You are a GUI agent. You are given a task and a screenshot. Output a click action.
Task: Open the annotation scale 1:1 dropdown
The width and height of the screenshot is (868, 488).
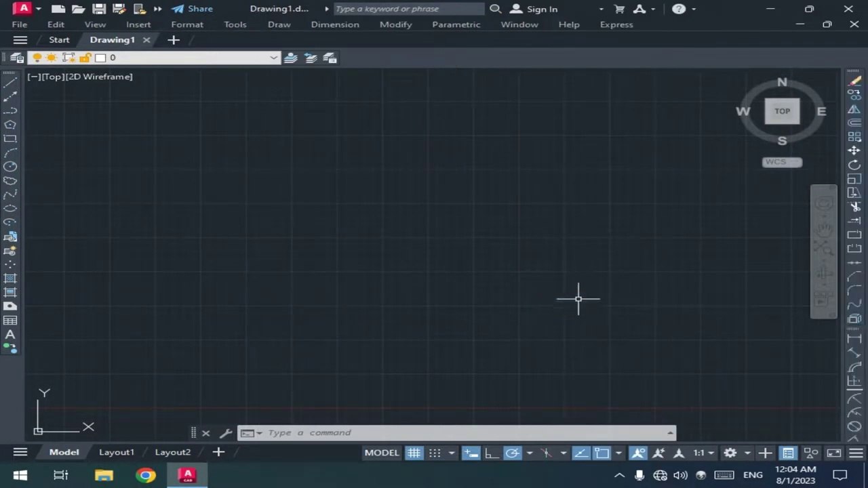pyautogui.click(x=703, y=453)
